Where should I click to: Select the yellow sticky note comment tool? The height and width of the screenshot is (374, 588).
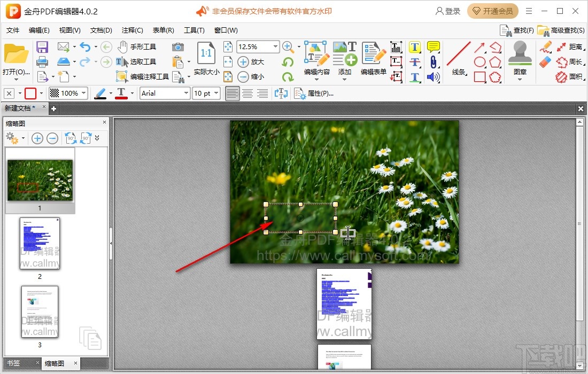pos(434,47)
